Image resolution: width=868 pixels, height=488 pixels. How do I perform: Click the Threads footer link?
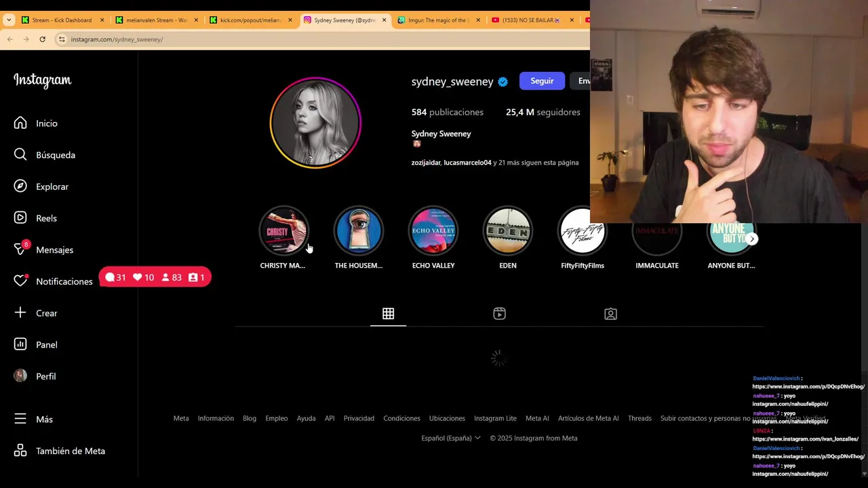639,418
